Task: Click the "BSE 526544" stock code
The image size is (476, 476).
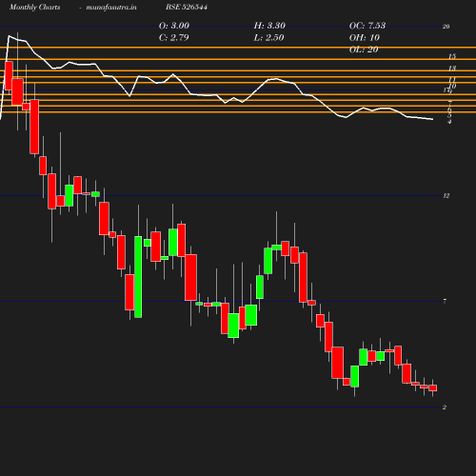Action: pyautogui.click(x=187, y=7)
